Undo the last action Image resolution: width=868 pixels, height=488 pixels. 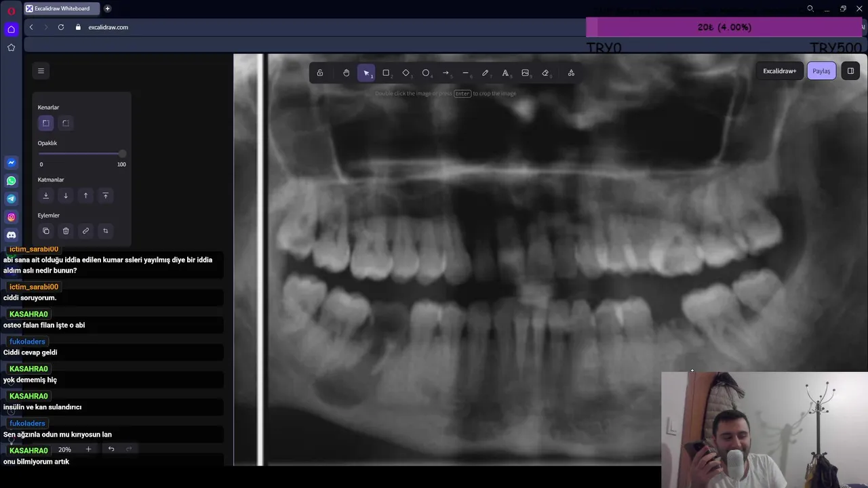(x=111, y=449)
